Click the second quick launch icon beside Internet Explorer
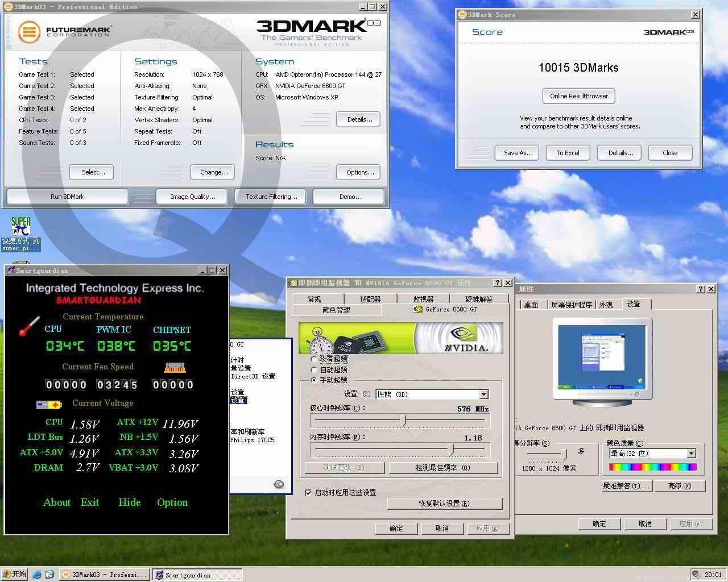This screenshot has height=582, width=728. click(x=49, y=575)
